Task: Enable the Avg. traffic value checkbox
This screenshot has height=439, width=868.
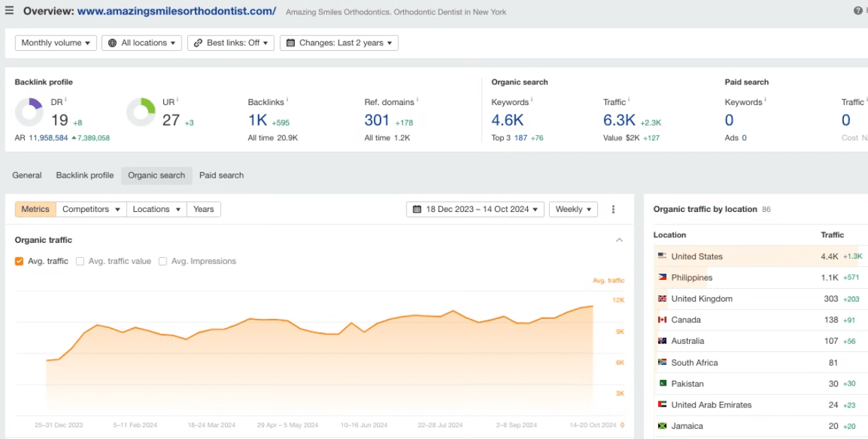Action: point(80,261)
